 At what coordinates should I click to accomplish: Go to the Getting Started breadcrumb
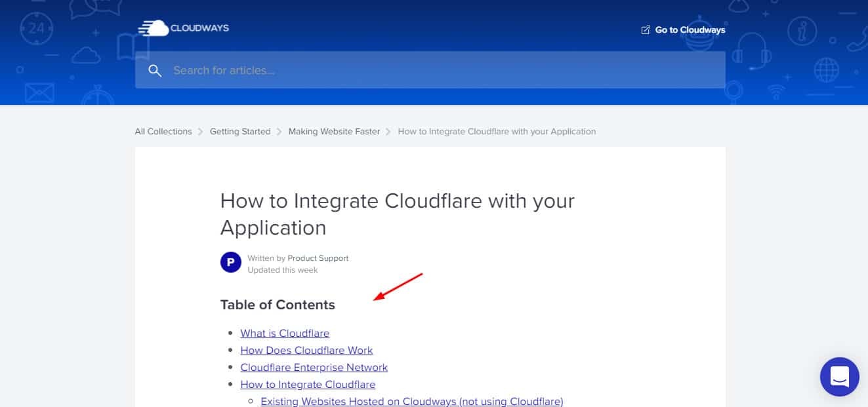pos(239,132)
